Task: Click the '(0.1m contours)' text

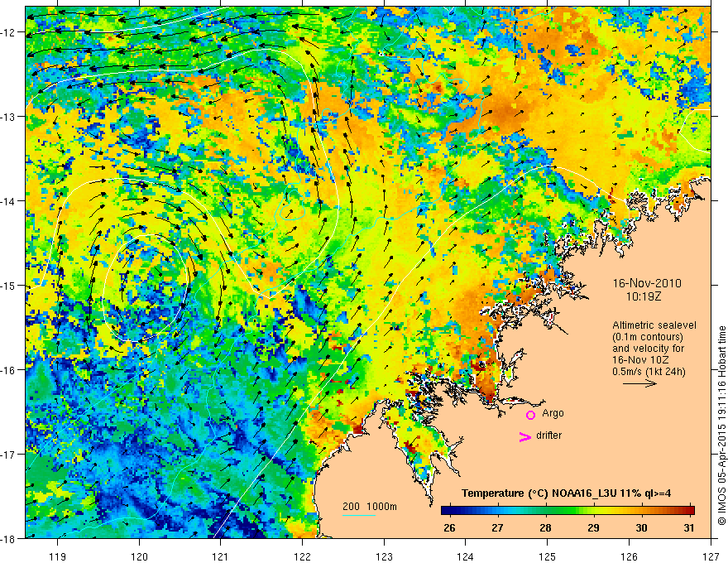Action: tap(647, 337)
